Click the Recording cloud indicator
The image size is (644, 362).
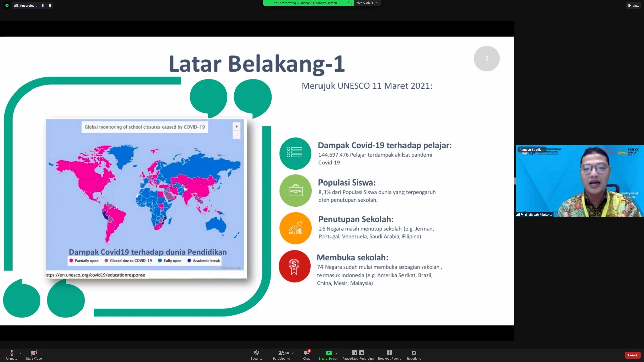(x=25, y=5)
